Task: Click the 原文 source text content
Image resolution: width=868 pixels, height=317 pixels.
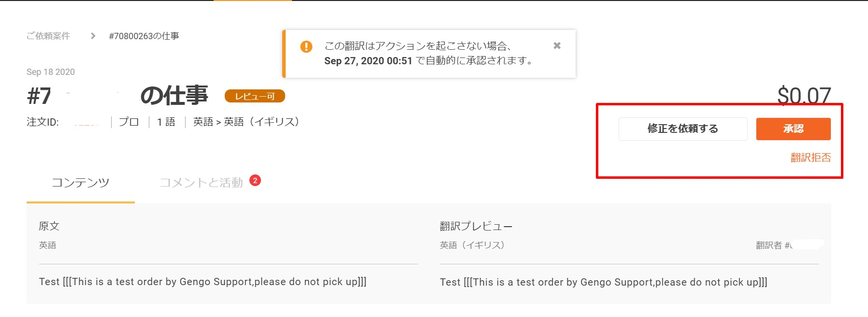Action: 203,282
